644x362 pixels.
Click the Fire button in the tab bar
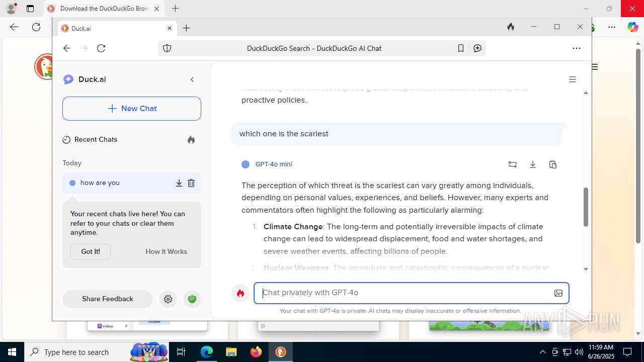[511, 27]
